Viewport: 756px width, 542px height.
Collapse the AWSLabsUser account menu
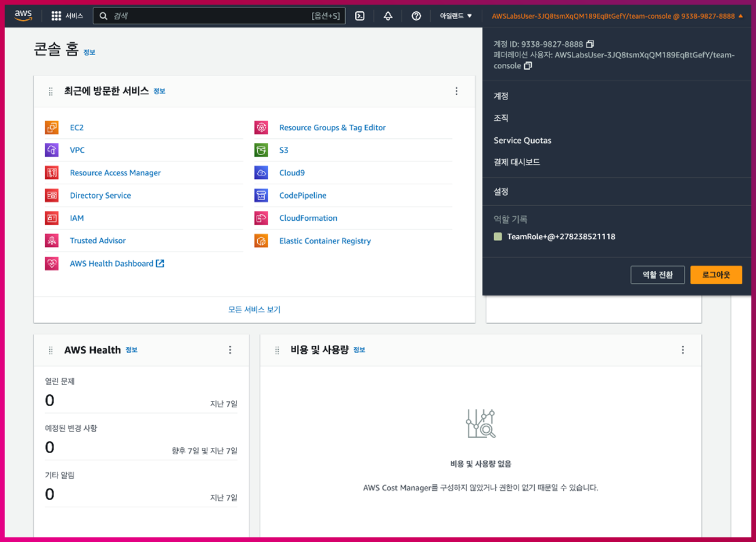tap(617, 16)
